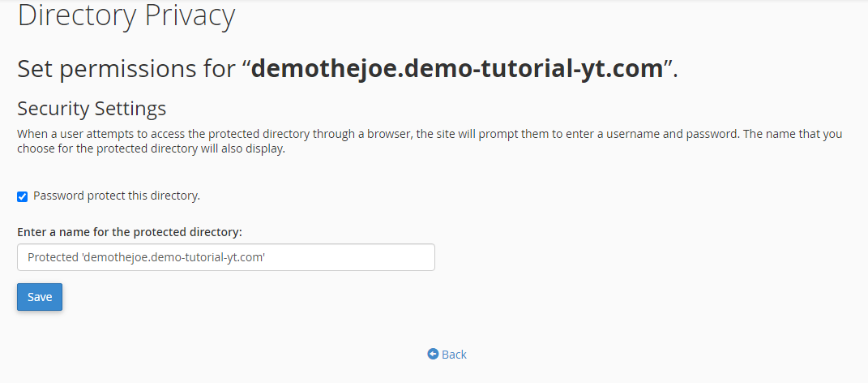Image resolution: width=868 pixels, height=383 pixels.
Task: Click the bold domain name in heading
Action: point(456,68)
